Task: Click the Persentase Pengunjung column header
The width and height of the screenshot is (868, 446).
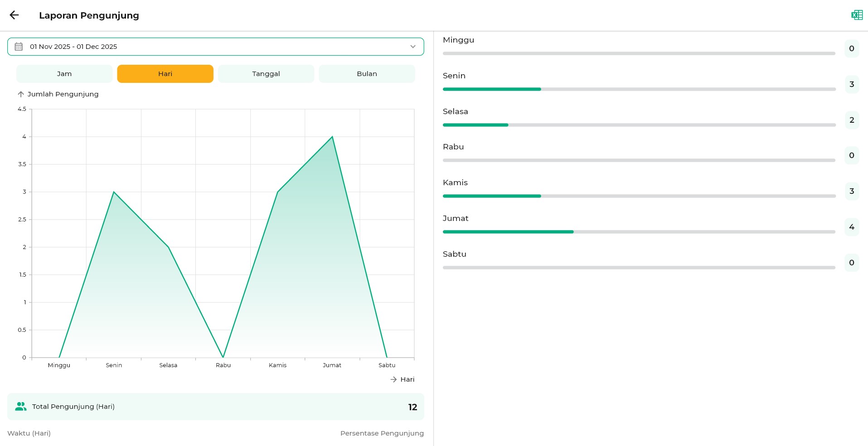Action: (x=382, y=433)
